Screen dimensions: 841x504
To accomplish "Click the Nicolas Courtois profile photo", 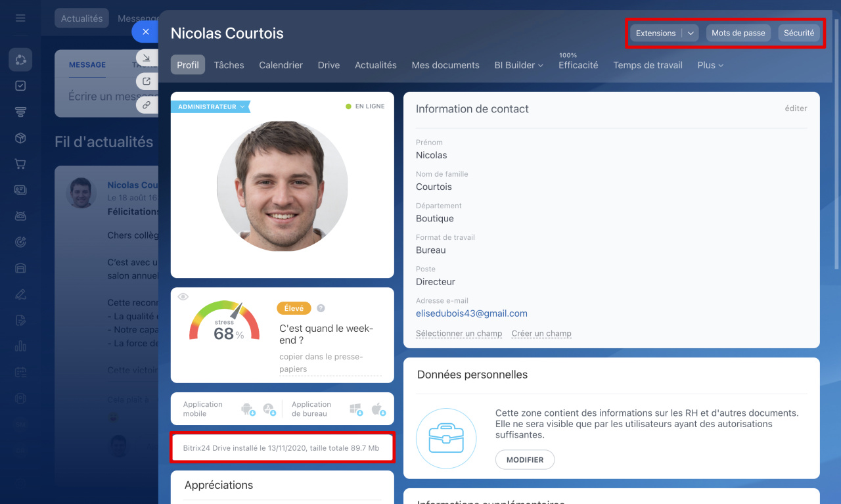I will (x=282, y=186).
